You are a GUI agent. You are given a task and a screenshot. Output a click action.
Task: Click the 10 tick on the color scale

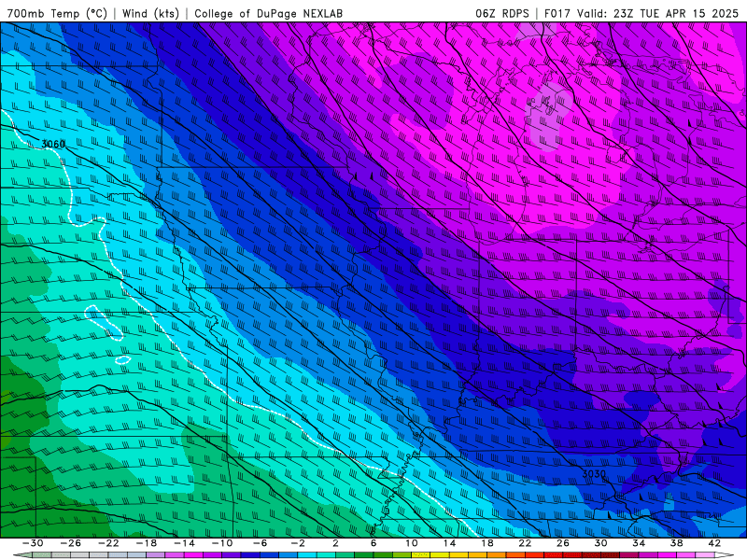pos(412,543)
